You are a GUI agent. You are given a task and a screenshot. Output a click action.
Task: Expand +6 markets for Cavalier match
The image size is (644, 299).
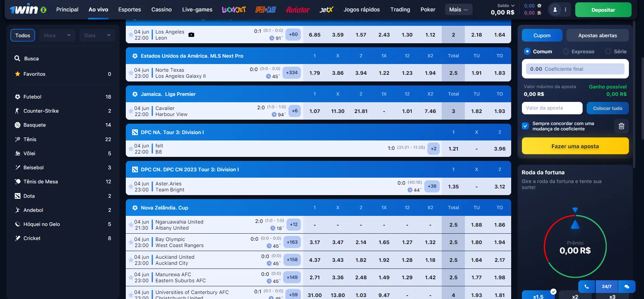[294, 111]
